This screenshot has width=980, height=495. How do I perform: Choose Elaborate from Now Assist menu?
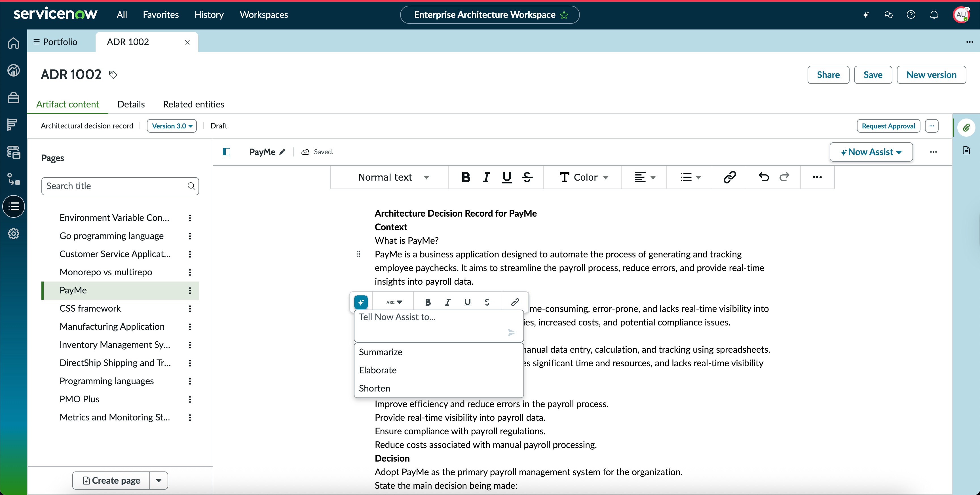click(439, 370)
